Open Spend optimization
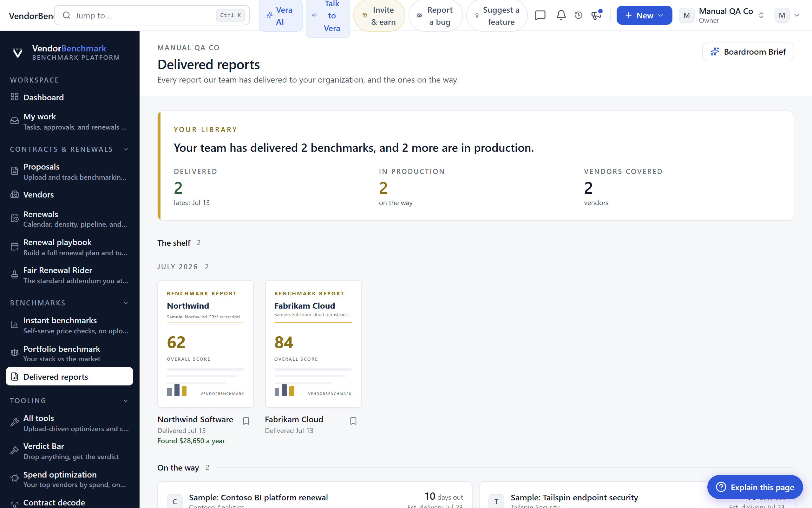The height and width of the screenshot is (508, 812). click(x=69, y=479)
